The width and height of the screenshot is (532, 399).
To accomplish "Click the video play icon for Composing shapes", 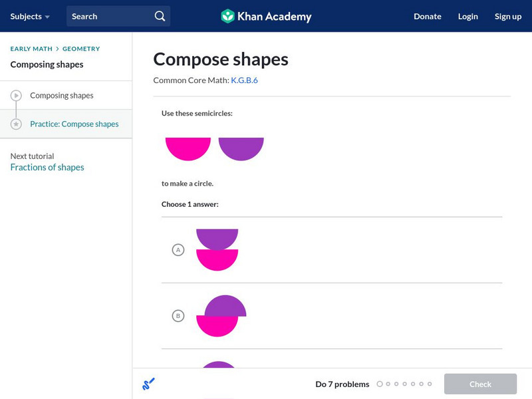I will point(17,96).
